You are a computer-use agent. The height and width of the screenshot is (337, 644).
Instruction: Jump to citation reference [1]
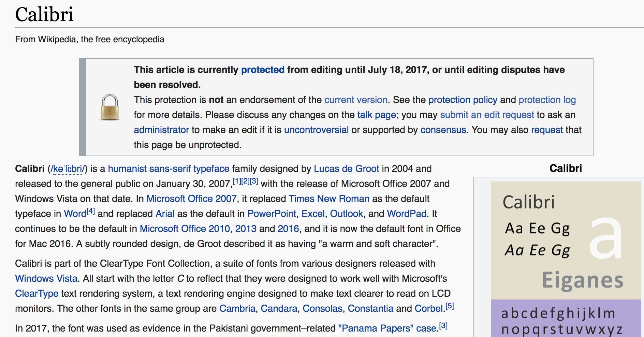[x=237, y=181]
